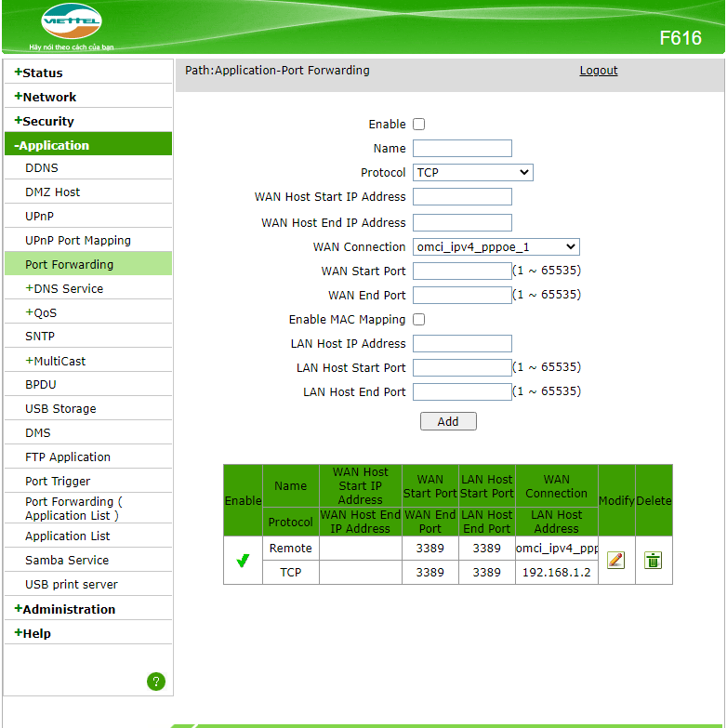
Task: Focus the WAN Host Start IP Address field
Action: (462, 197)
